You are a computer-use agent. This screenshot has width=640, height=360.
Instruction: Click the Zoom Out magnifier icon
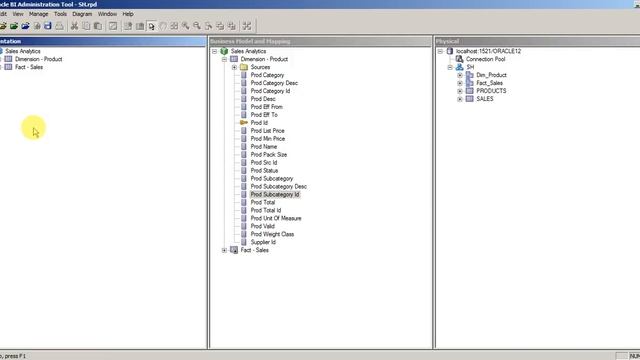coord(197,26)
